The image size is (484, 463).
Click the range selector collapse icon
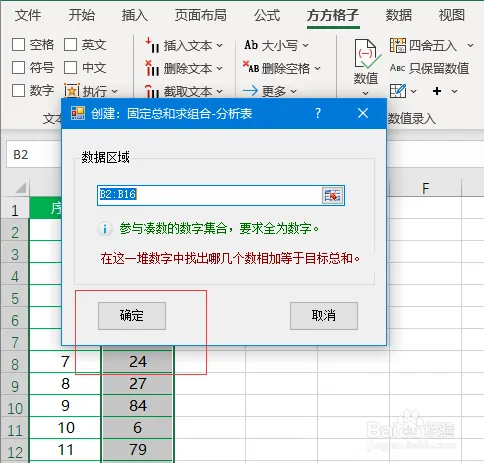(333, 195)
